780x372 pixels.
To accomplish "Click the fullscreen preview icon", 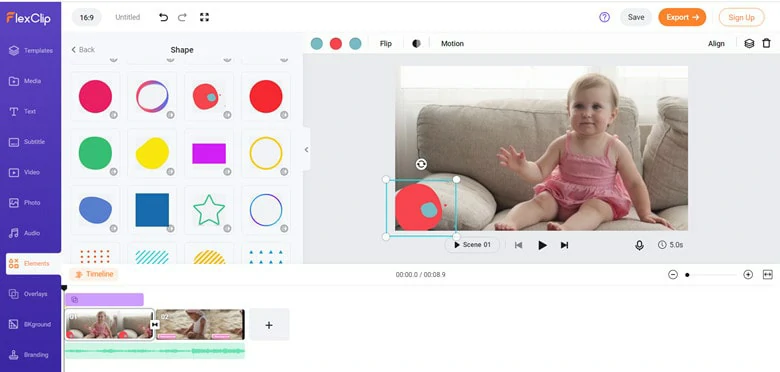I will pyautogui.click(x=204, y=17).
